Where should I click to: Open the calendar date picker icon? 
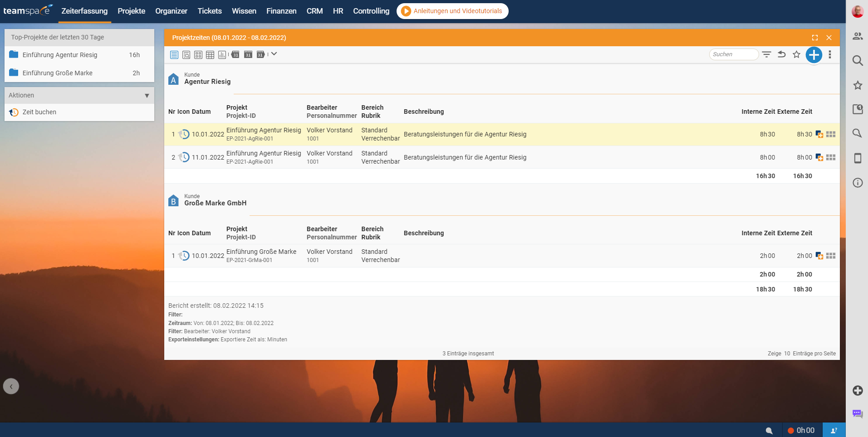coord(248,54)
